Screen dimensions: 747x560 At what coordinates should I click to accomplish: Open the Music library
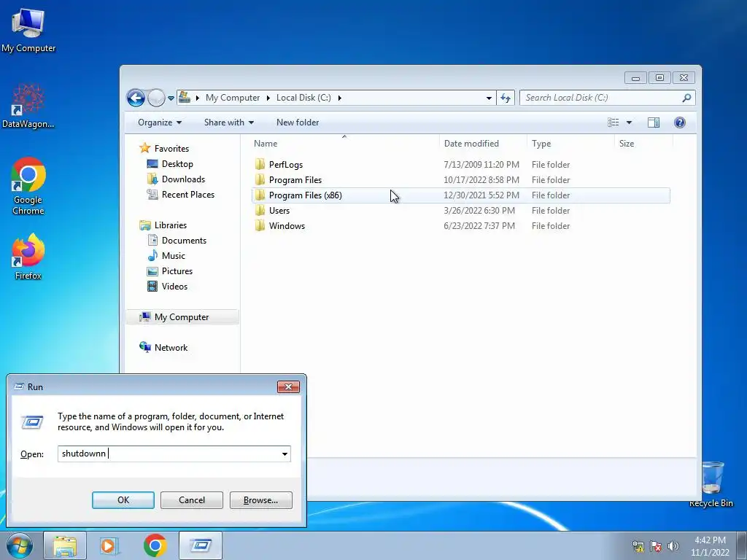(x=173, y=256)
